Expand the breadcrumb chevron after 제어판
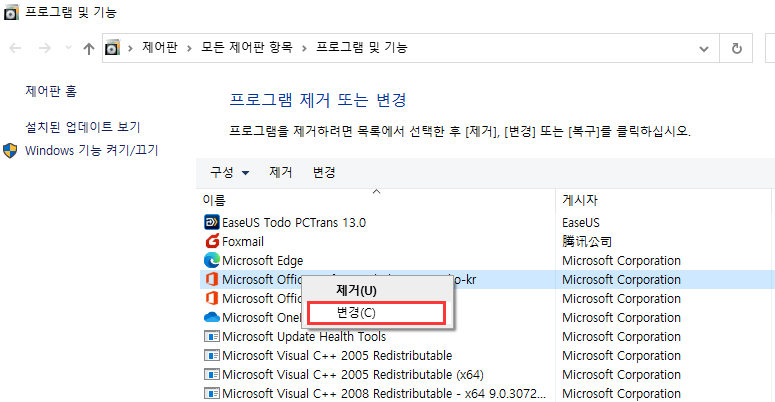Image resolution: width=775 pixels, height=402 pixels. [189, 48]
